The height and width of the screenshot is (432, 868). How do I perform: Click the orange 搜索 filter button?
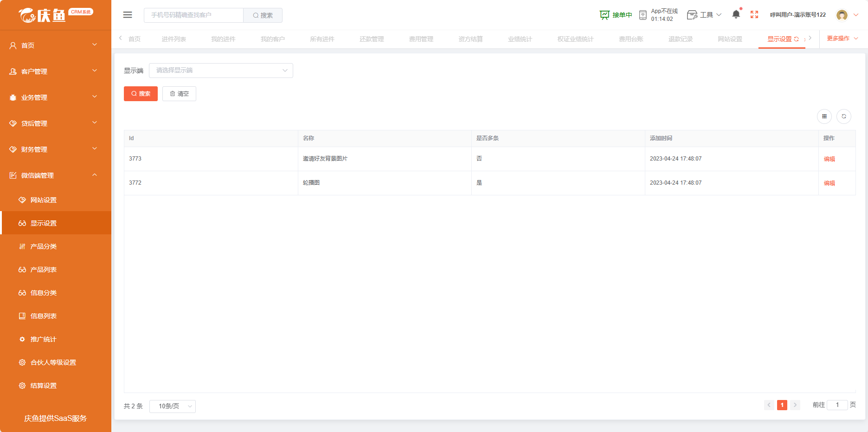(x=141, y=94)
